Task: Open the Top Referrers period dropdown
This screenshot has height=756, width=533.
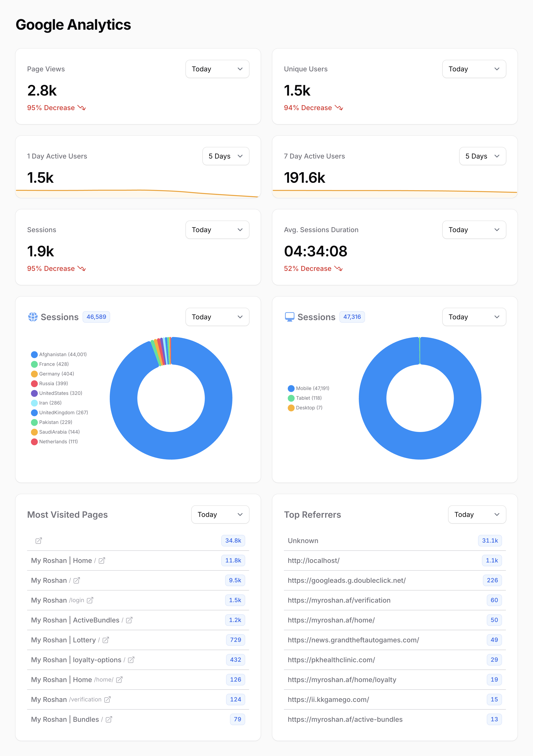Action: (477, 514)
